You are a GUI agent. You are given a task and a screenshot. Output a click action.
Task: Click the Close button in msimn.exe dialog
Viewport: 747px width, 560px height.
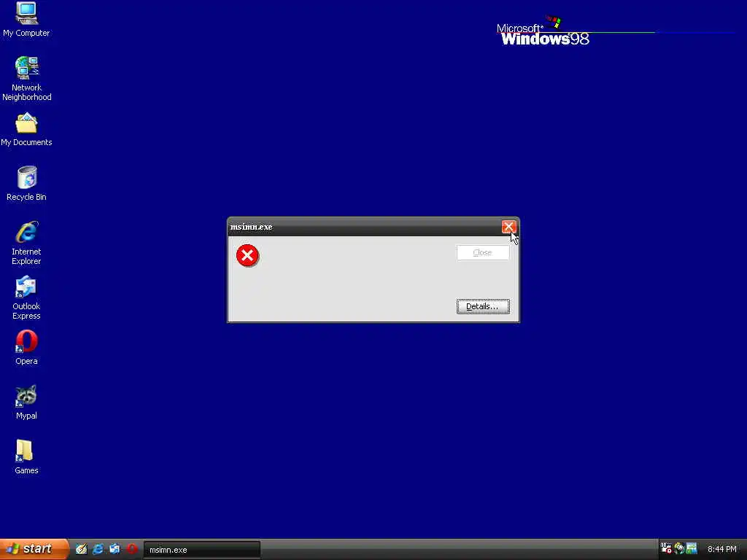coord(483,252)
